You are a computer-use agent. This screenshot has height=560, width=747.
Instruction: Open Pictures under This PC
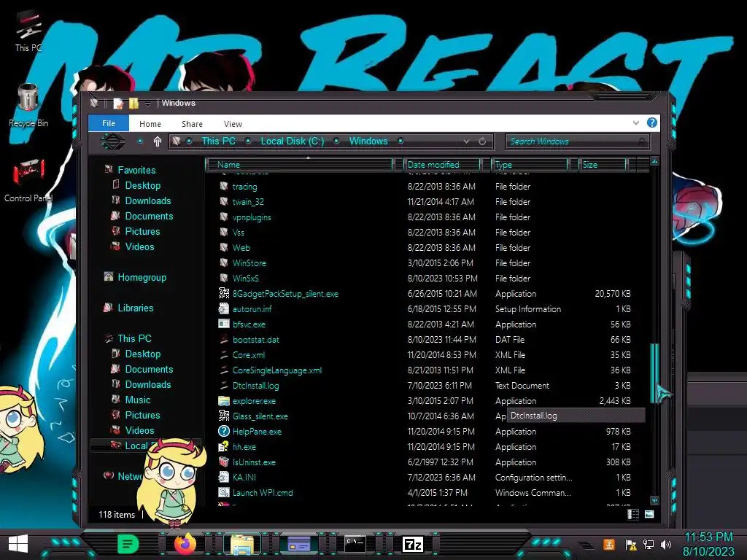click(142, 415)
